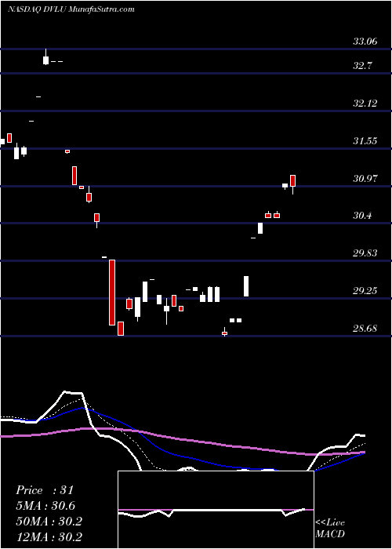Select the 29.25 price level label

(365, 291)
